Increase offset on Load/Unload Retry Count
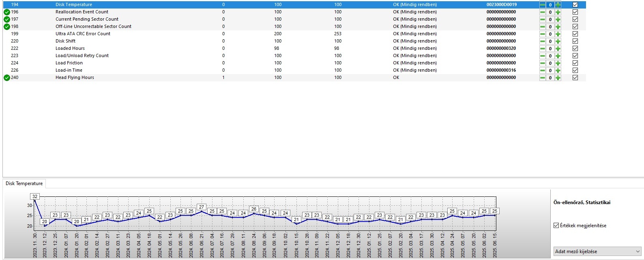The image size is (644, 260). click(x=558, y=56)
